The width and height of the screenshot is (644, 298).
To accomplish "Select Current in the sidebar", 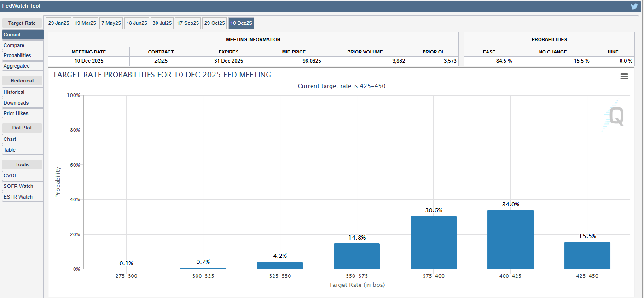I will [22, 34].
